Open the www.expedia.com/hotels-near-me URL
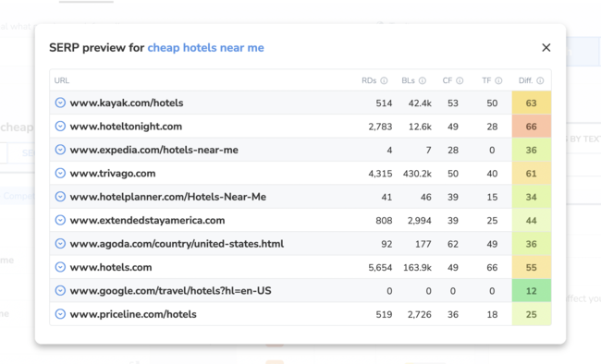Viewport: 601px width, 364px height. click(x=153, y=150)
